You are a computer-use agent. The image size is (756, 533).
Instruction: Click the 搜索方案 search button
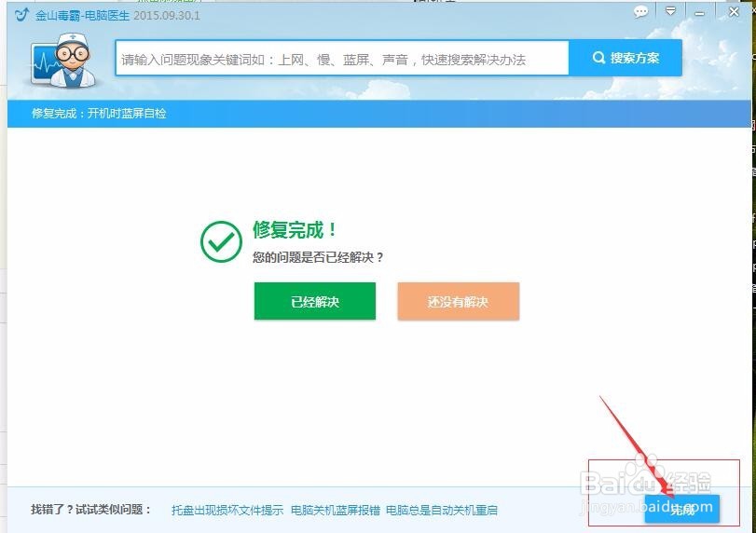pos(625,58)
